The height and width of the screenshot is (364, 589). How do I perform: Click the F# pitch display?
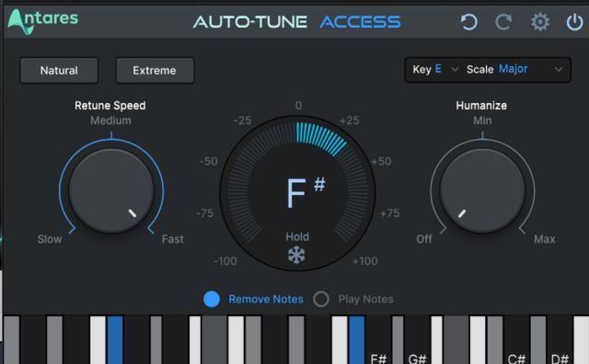point(306,192)
